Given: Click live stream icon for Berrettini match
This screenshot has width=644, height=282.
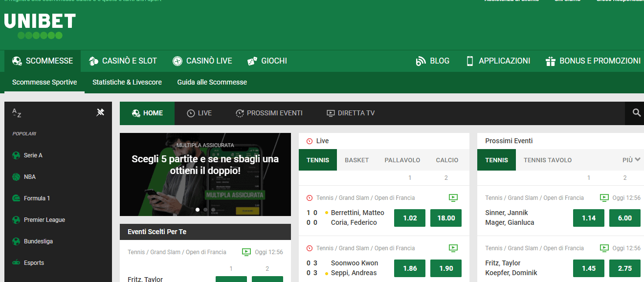Looking at the screenshot, I should [453, 198].
